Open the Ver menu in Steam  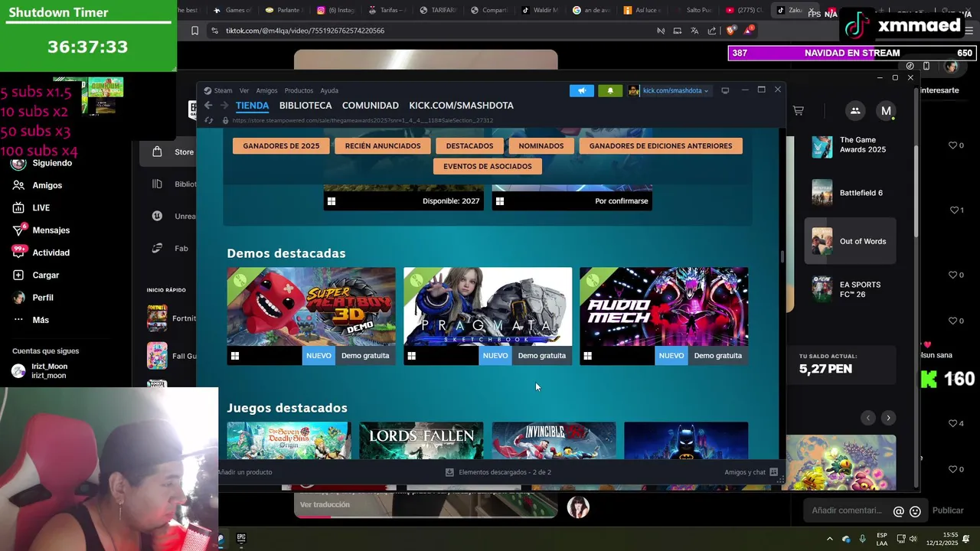click(x=243, y=90)
